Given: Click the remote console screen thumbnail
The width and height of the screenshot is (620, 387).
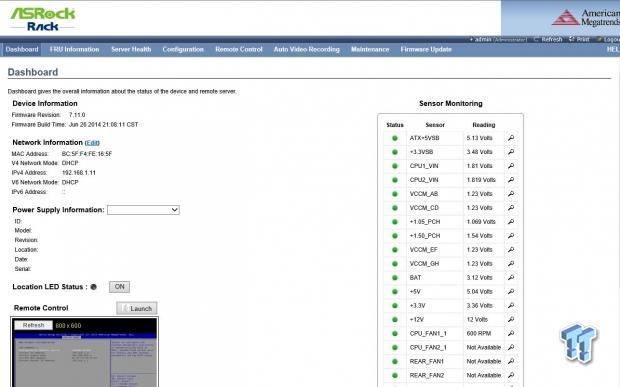Looking at the screenshot, I should (x=85, y=359).
